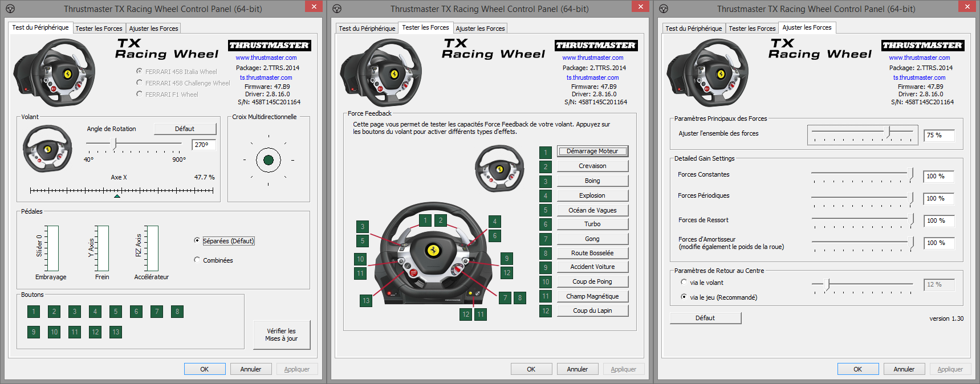Screen dimensions: 980x384
Task: Click label 5 on the wheel diagram
Action: (363, 241)
